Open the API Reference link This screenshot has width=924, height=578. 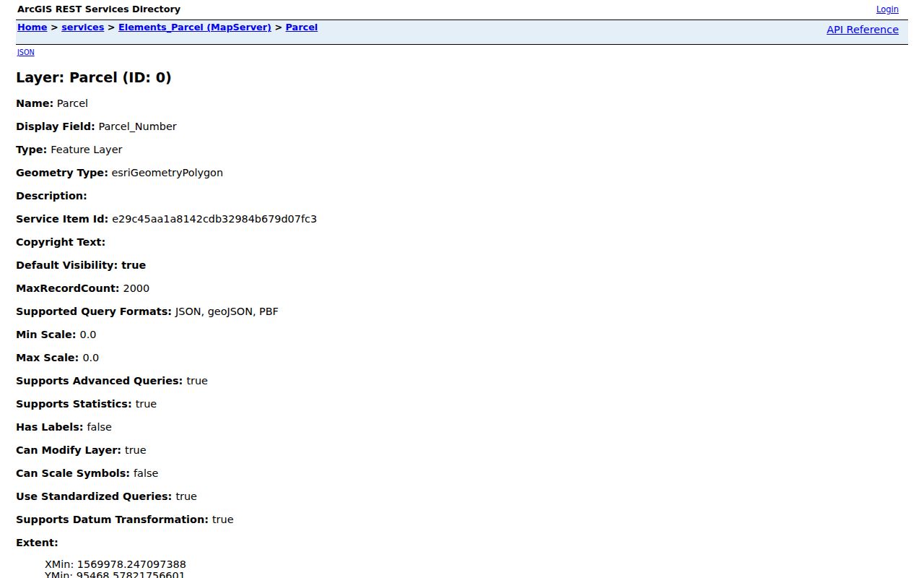(863, 30)
